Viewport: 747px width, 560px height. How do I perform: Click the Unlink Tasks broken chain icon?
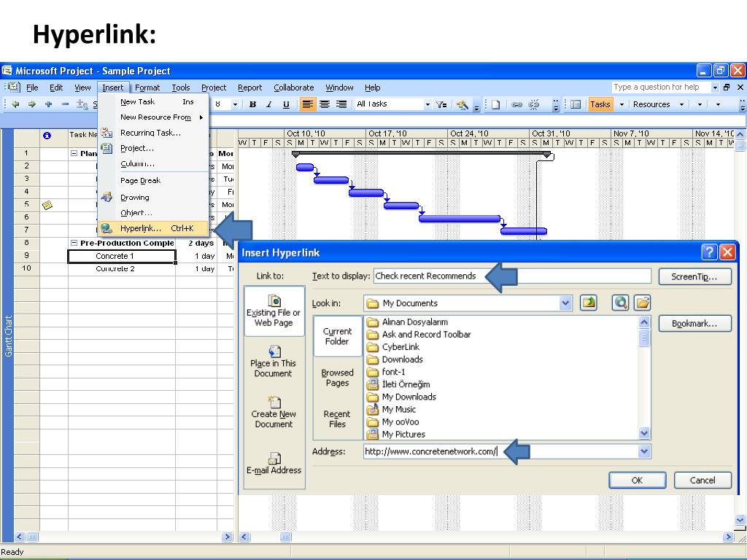click(x=534, y=104)
